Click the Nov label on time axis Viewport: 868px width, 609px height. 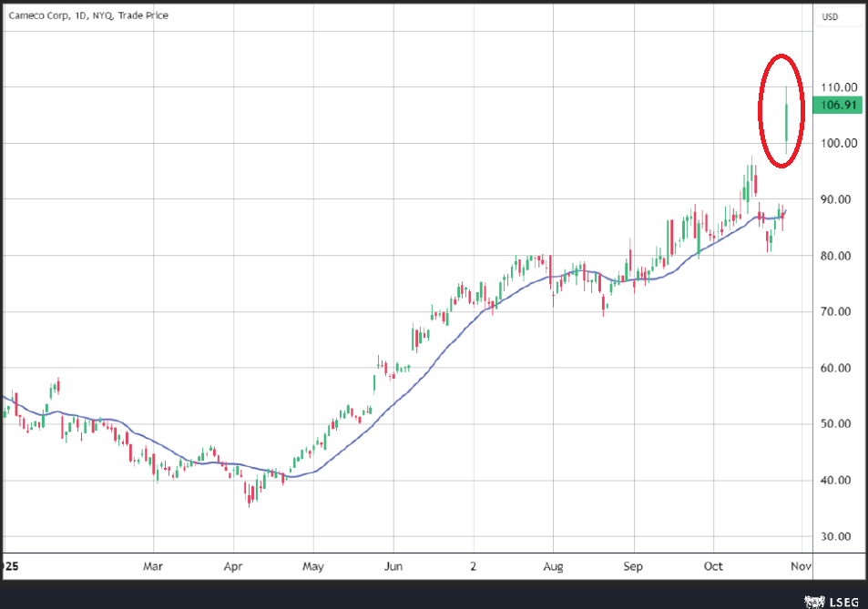click(801, 566)
